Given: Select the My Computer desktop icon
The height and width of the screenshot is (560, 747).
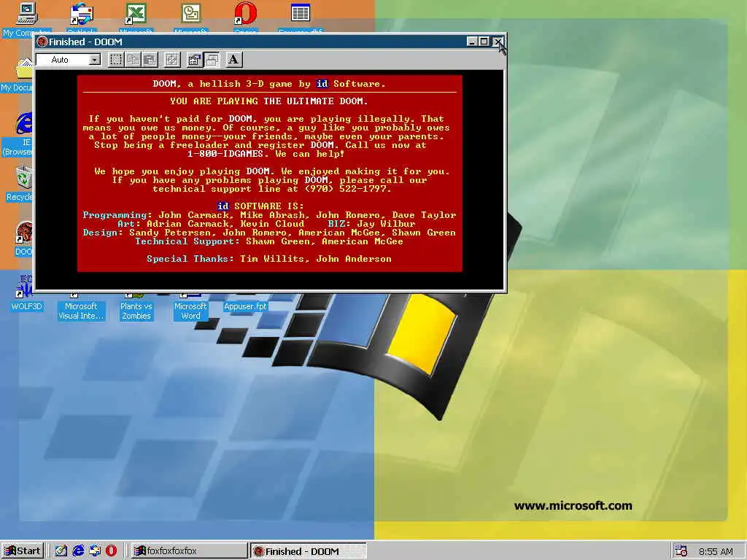Looking at the screenshot, I should tap(26, 18).
